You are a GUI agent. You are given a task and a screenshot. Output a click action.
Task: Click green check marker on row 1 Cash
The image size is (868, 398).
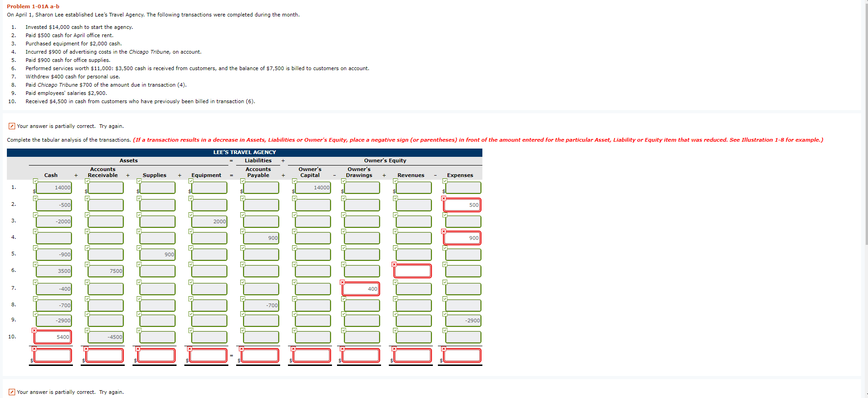coord(35,181)
